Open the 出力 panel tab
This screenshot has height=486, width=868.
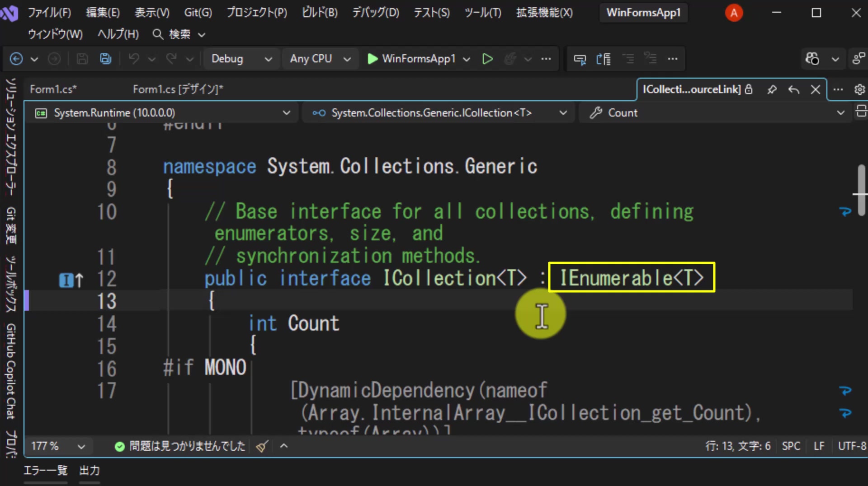coord(90,471)
